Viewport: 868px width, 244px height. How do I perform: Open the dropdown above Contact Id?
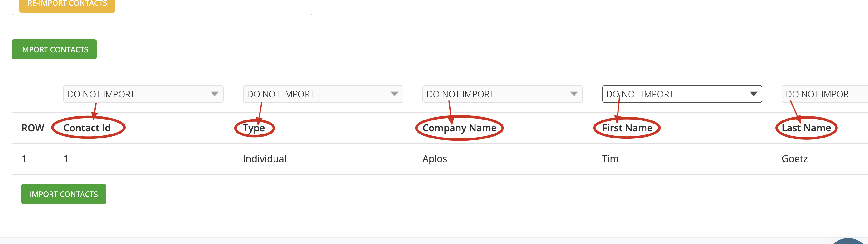click(x=143, y=94)
